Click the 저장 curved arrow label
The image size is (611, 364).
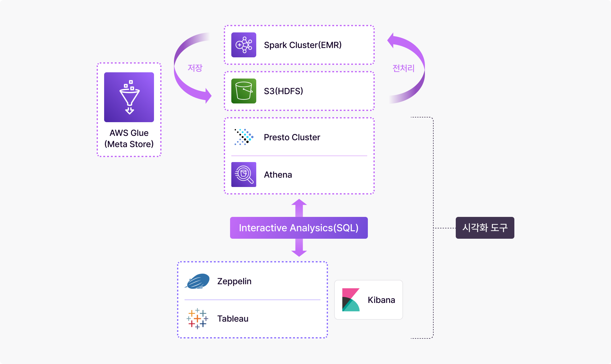(x=195, y=68)
